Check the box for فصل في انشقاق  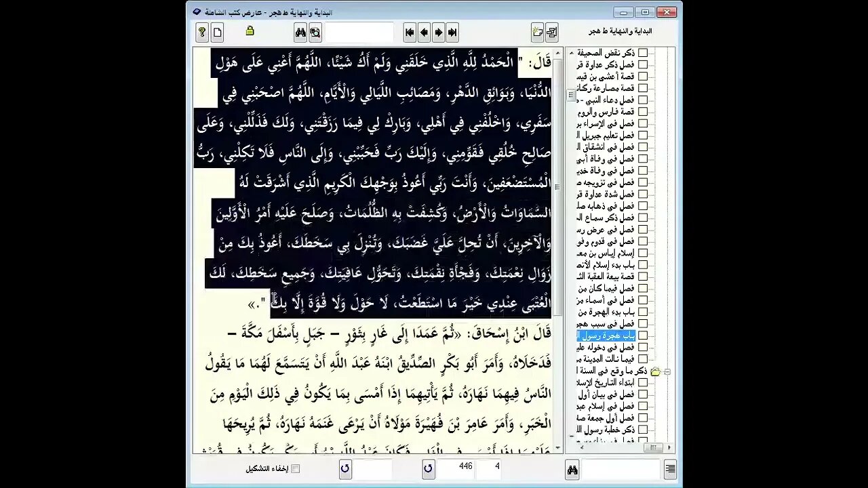pos(642,147)
